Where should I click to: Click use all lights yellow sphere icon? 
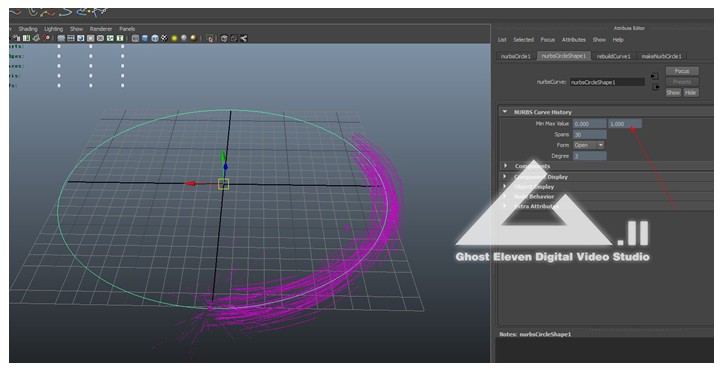click(x=174, y=38)
